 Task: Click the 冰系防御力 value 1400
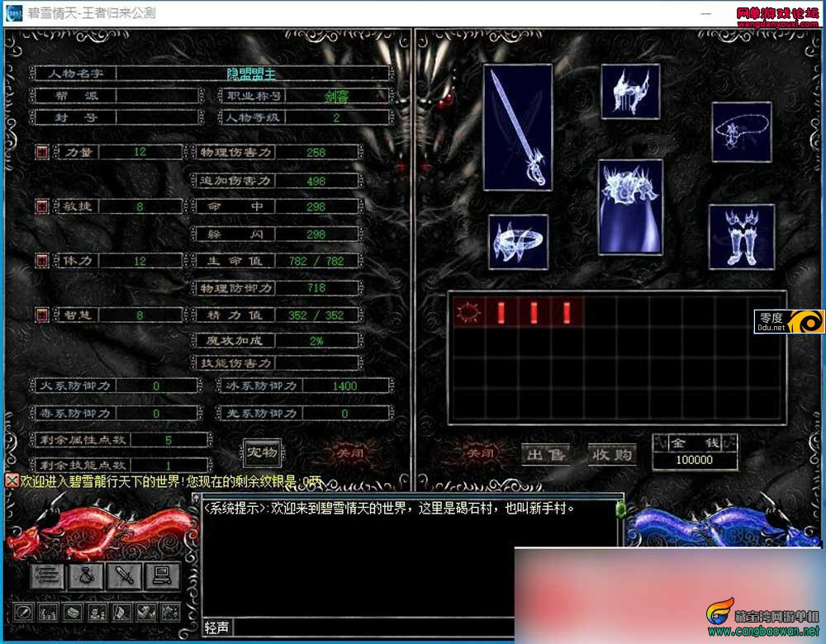click(344, 386)
